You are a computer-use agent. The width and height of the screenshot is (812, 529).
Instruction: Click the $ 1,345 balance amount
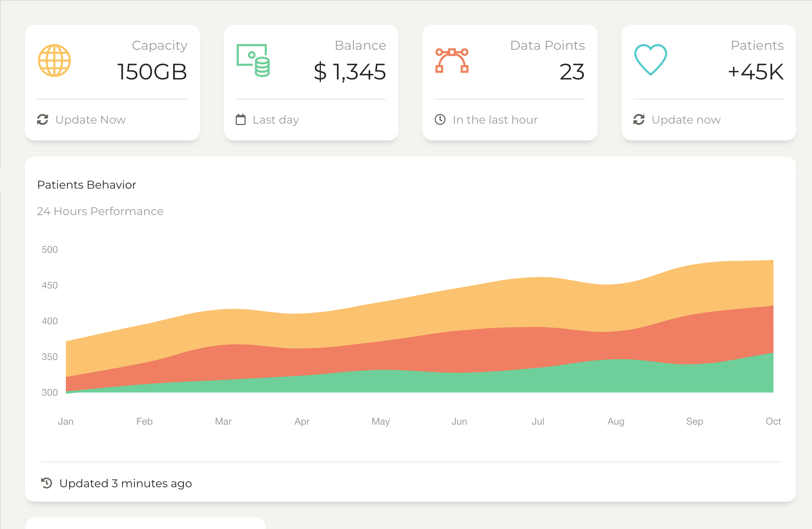coord(350,72)
